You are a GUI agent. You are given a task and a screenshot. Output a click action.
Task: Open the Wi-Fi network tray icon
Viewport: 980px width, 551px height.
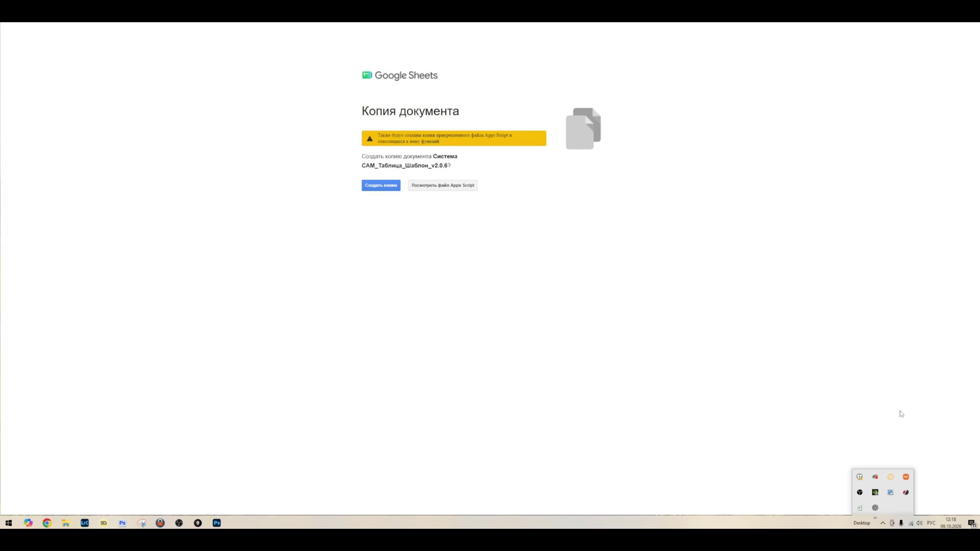911,523
